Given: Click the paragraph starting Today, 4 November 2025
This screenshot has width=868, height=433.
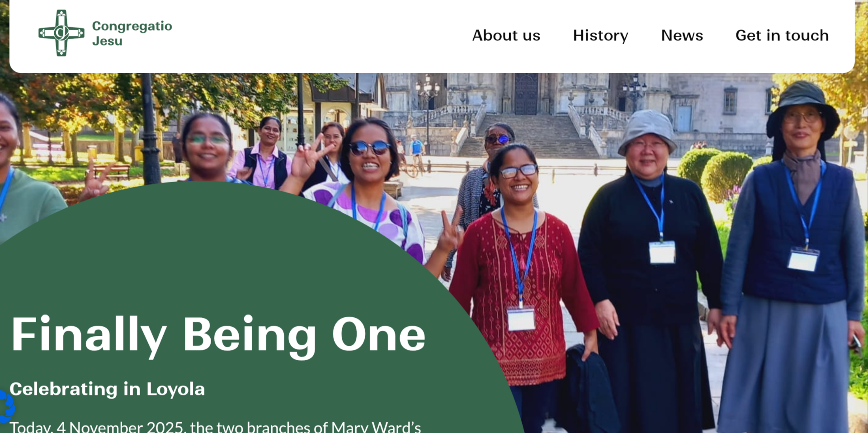Looking at the screenshot, I should click(x=215, y=427).
